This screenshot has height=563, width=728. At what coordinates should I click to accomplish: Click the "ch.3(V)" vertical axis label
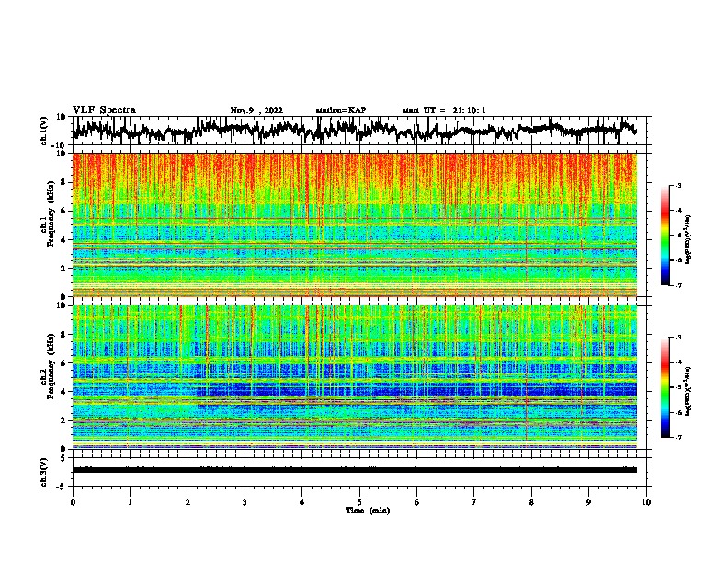tap(44, 472)
